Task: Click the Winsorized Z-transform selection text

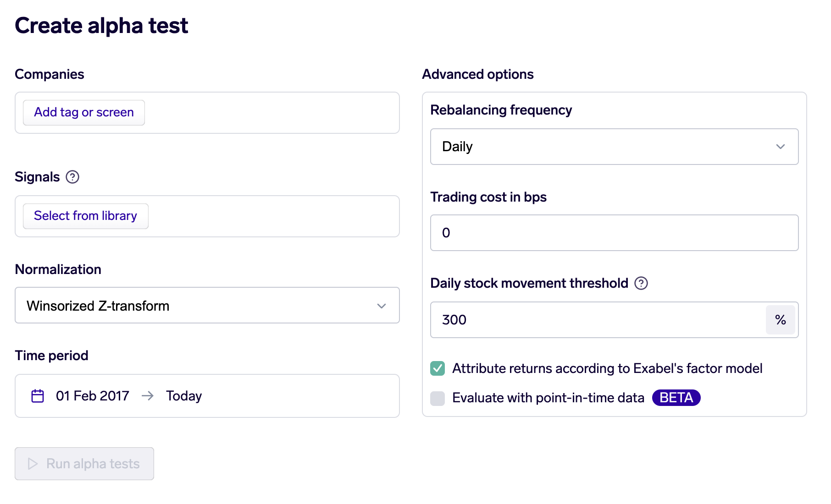Action: [x=98, y=306]
